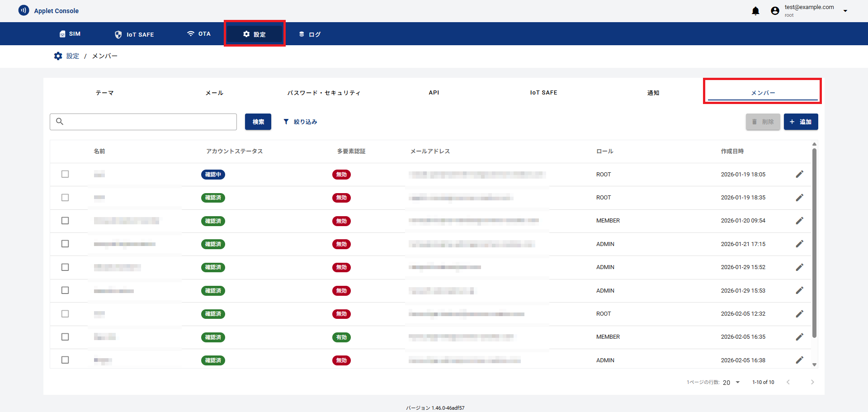This screenshot has height=412, width=868.
Task: Click the Applet Console logo
Action: 24,10
